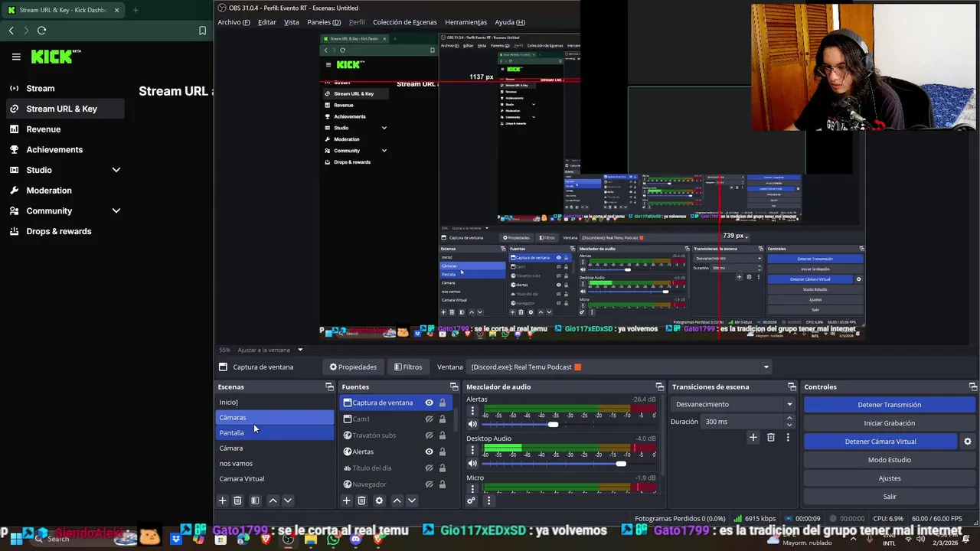
Task: Show the Cam1 source
Action: 429,419
